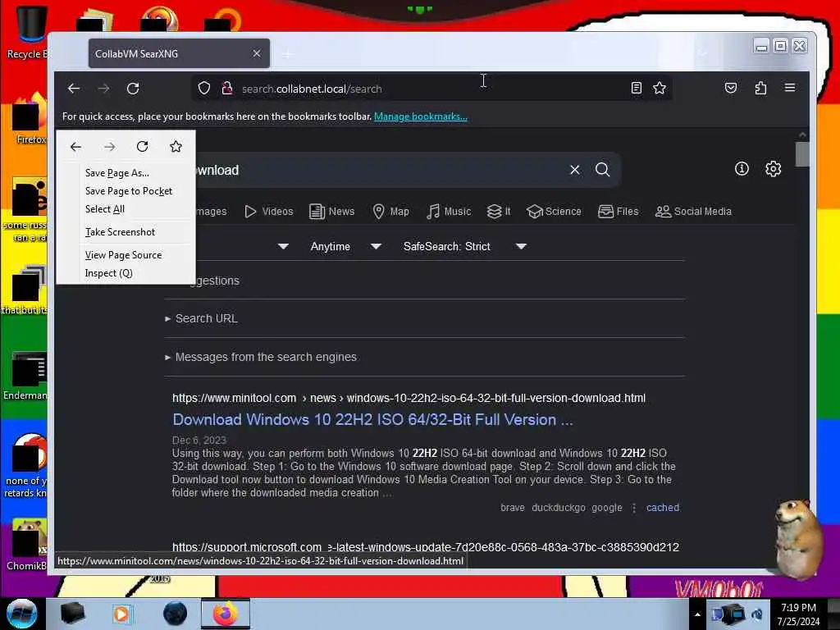
Task: Open the Anytime time range dropdown
Action: tap(345, 246)
